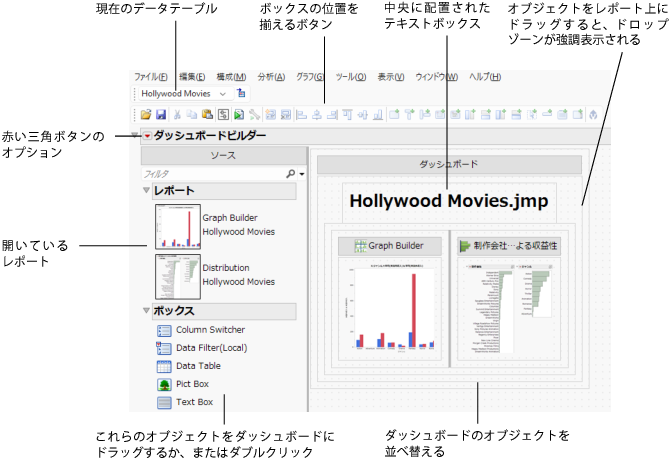Viewport: 671px width, 468px height.
Task: Click inside the フィルタ search field
Action: pyautogui.click(x=214, y=174)
